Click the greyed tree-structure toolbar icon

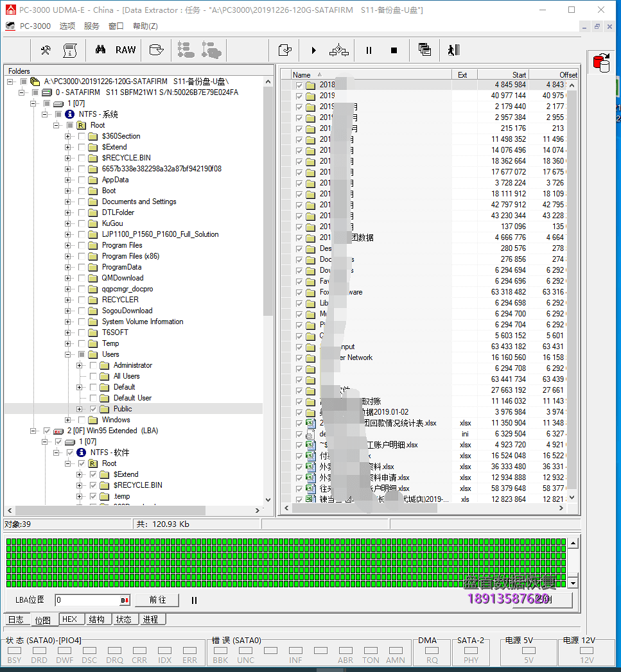(x=186, y=49)
